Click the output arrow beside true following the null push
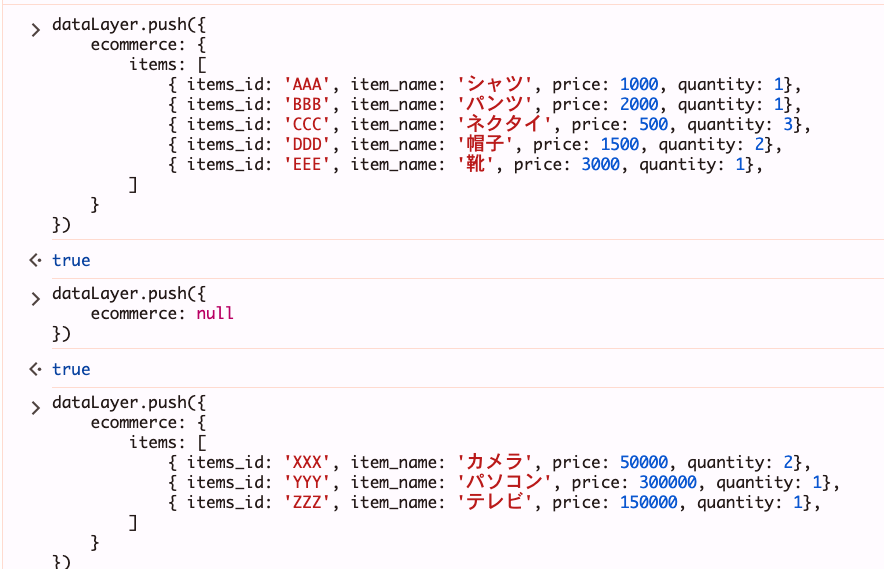The width and height of the screenshot is (884, 569). [36, 369]
